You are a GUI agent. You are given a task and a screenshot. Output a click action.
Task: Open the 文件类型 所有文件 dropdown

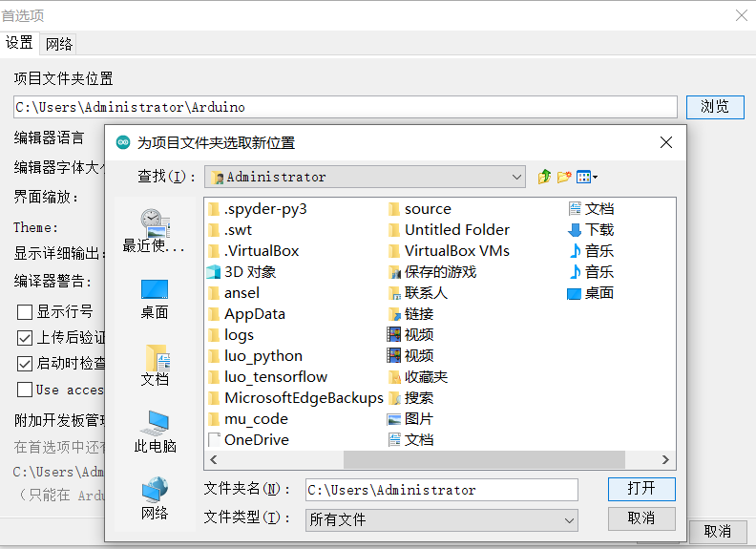pos(569,520)
